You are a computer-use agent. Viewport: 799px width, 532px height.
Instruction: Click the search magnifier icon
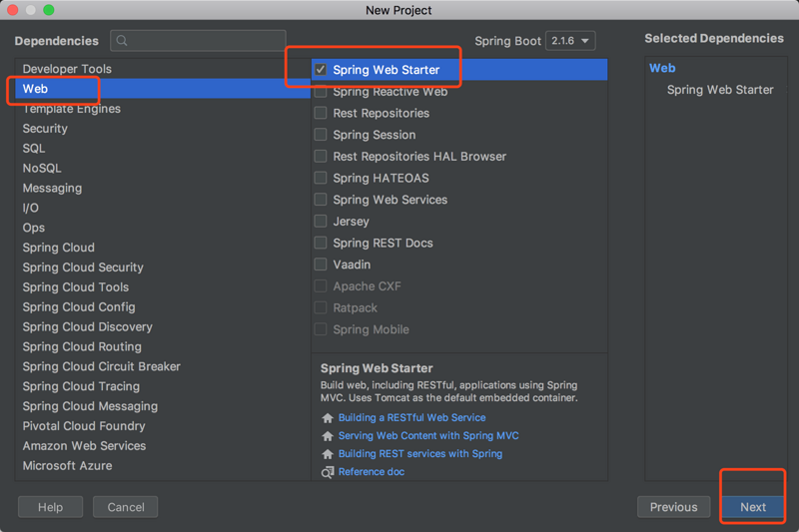coord(123,41)
